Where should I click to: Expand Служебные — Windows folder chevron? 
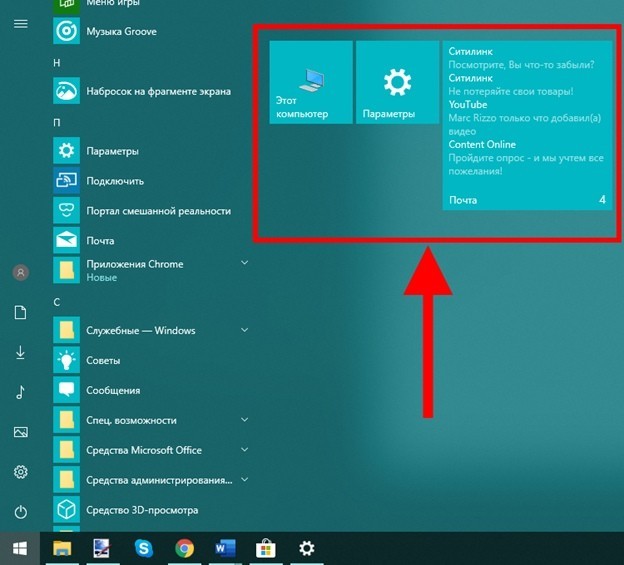[245, 330]
